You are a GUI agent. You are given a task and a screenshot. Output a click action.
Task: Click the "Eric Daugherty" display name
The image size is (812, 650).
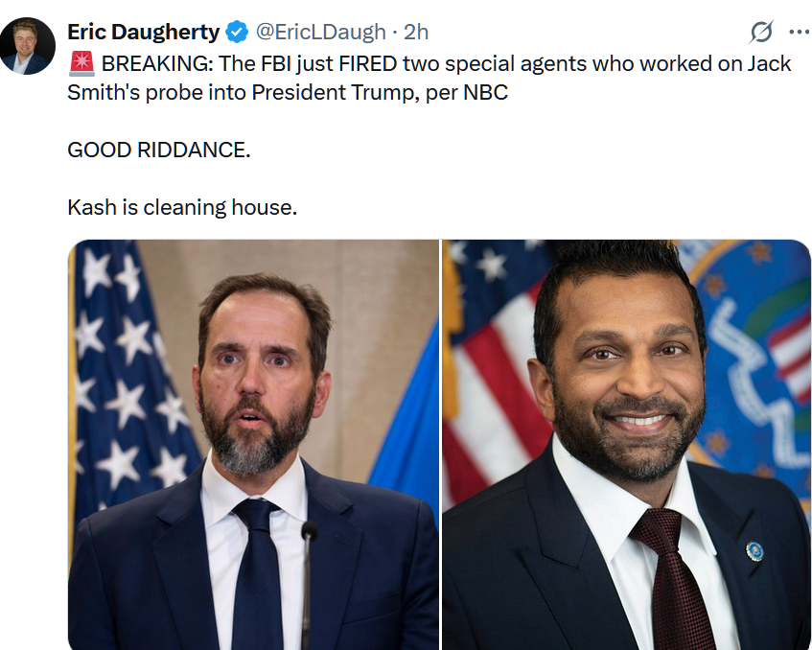(x=144, y=32)
